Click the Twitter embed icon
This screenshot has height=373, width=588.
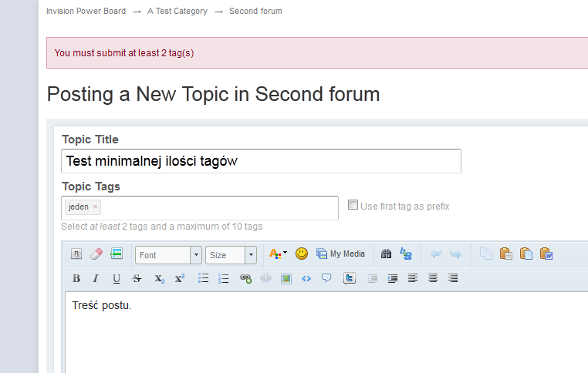click(x=350, y=278)
